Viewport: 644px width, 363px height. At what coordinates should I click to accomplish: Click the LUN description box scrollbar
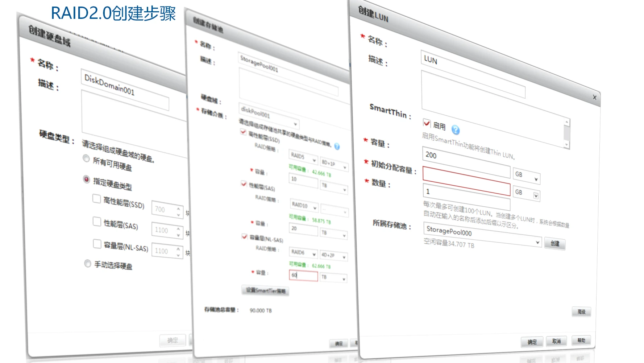(566, 133)
